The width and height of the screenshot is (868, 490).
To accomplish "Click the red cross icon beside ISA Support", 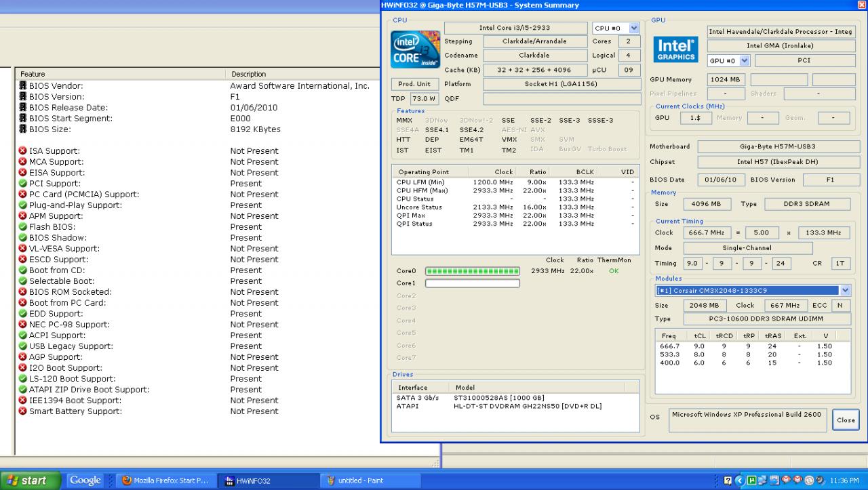I will click(x=23, y=151).
